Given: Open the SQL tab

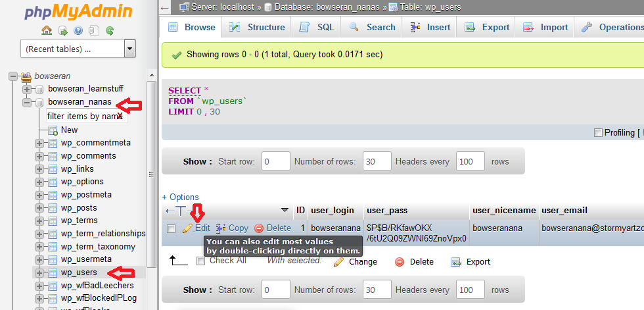Looking at the screenshot, I should 317,27.
